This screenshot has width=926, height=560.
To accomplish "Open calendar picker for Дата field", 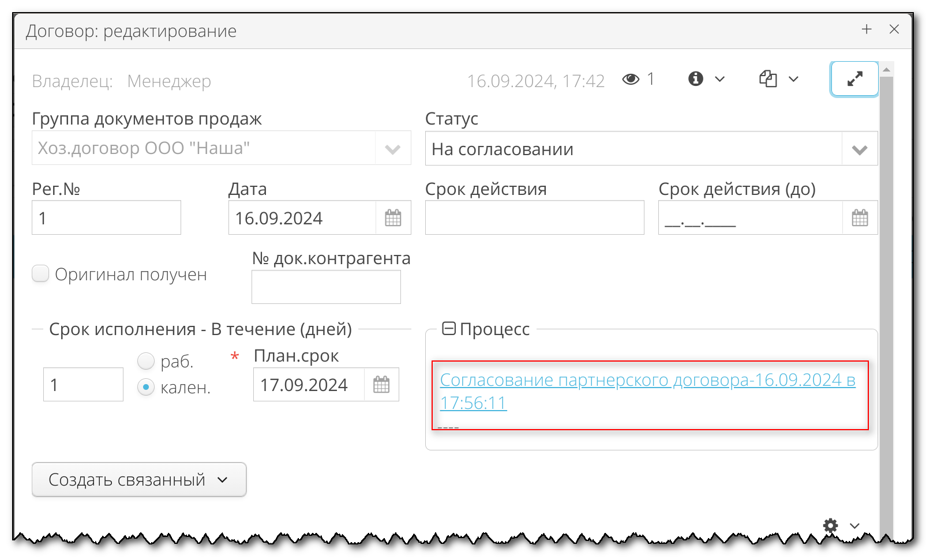I will pyautogui.click(x=393, y=218).
